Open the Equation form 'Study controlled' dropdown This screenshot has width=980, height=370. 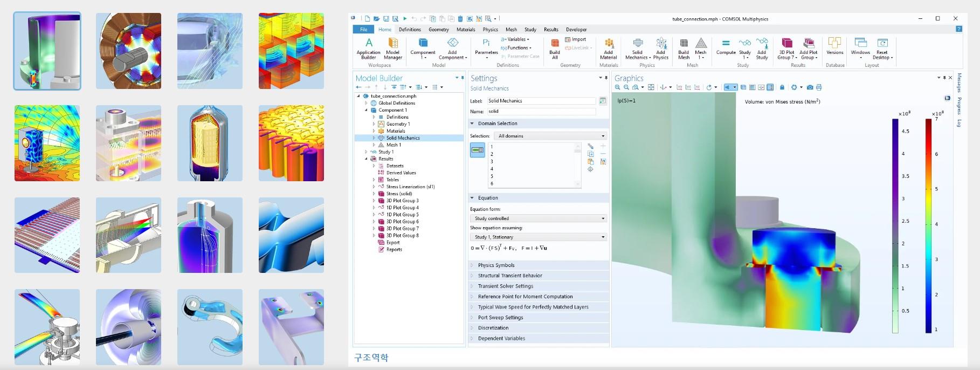pos(538,218)
